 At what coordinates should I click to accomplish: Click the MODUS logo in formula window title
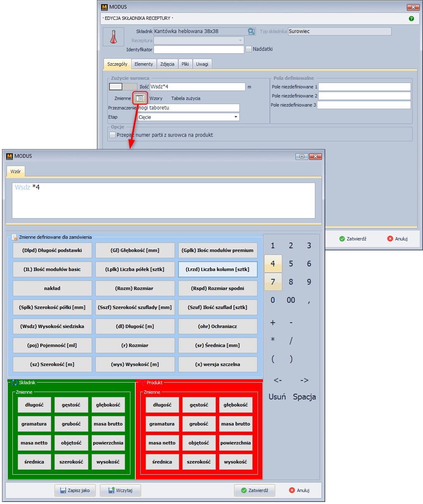tap(9, 156)
